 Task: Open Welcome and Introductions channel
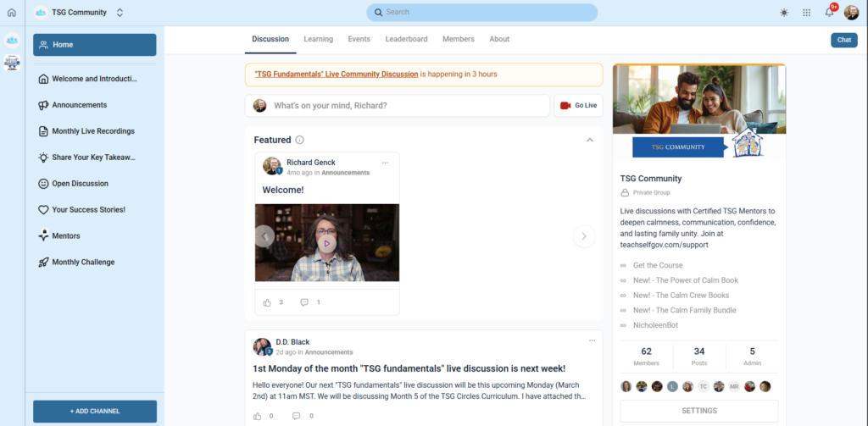pos(95,79)
